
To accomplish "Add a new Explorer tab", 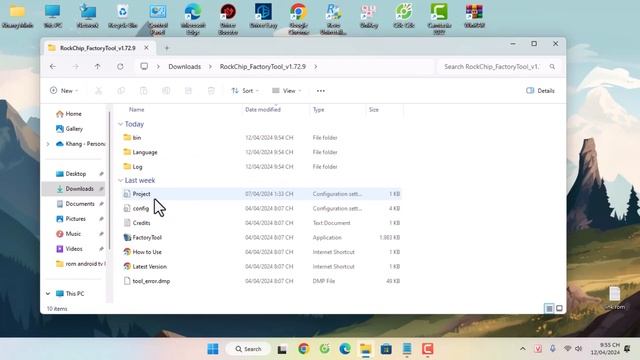I will [x=167, y=48].
